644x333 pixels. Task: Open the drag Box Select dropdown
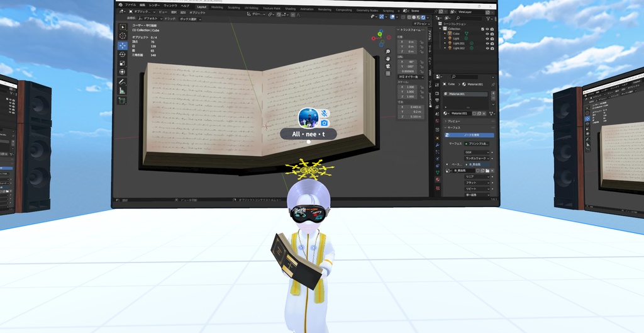click(x=191, y=19)
